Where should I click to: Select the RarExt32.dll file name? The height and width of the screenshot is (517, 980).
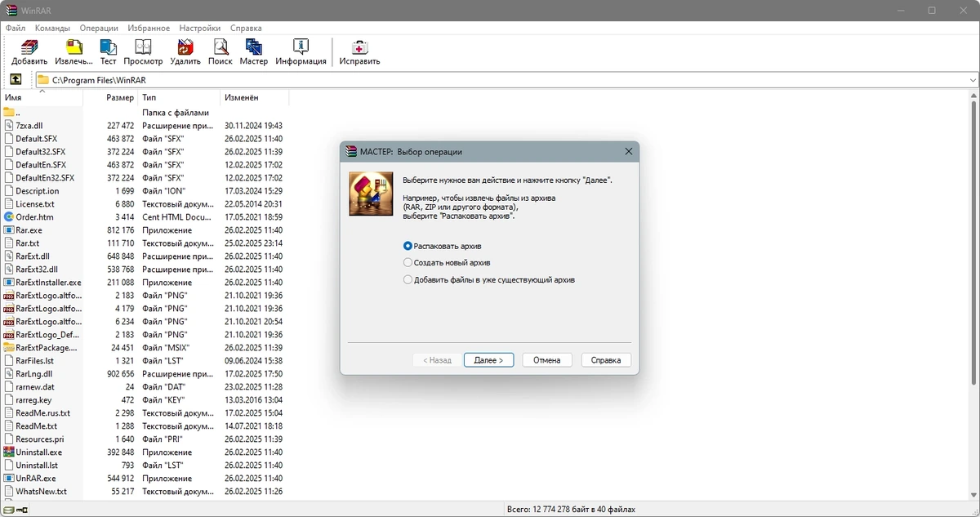click(37, 270)
